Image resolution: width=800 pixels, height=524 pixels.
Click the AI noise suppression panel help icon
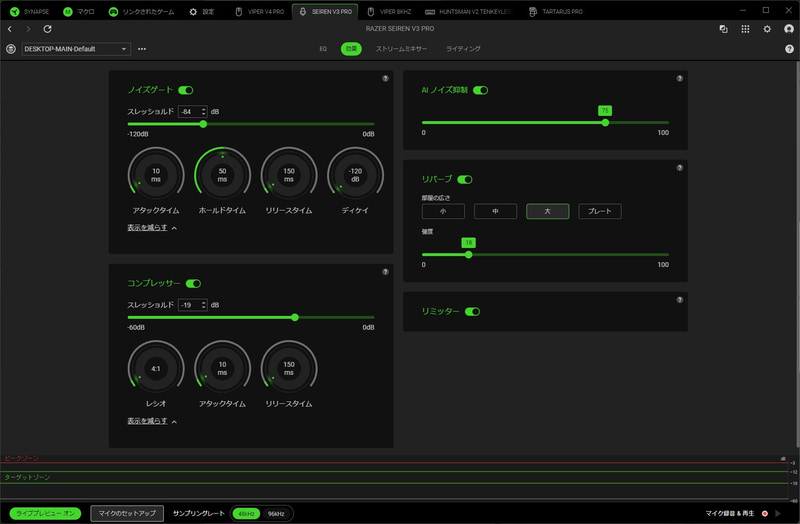680,79
